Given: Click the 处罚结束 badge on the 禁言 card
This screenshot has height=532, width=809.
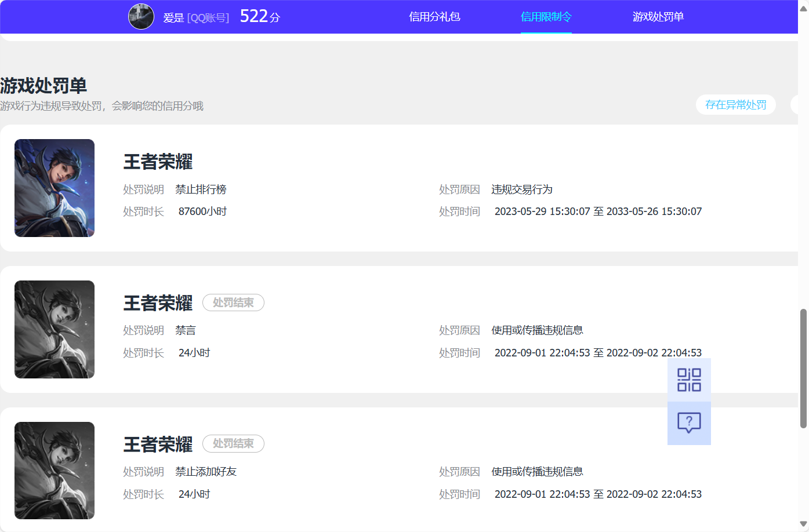Looking at the screenshot, I should point(233,303).
